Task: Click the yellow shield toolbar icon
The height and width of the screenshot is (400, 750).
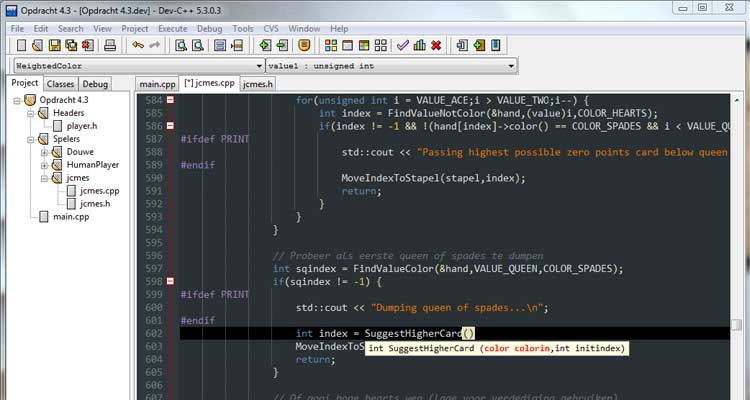Action: tap(304, 45)
